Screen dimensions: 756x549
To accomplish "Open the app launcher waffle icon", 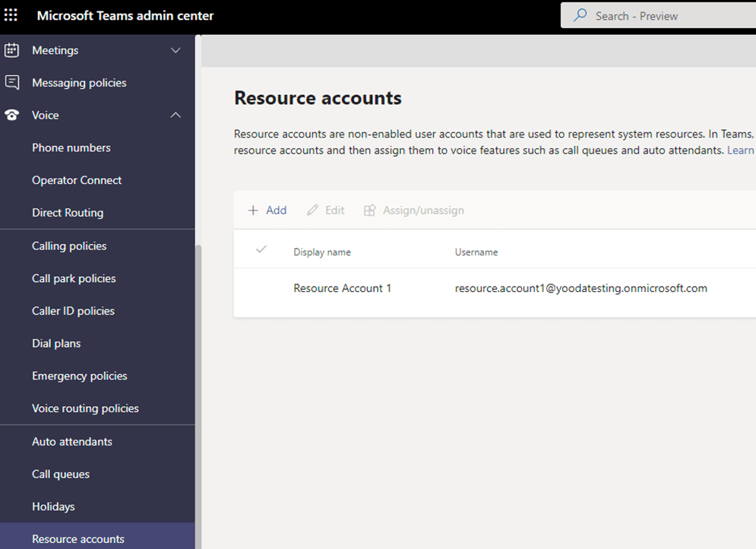I will point(11,15).
